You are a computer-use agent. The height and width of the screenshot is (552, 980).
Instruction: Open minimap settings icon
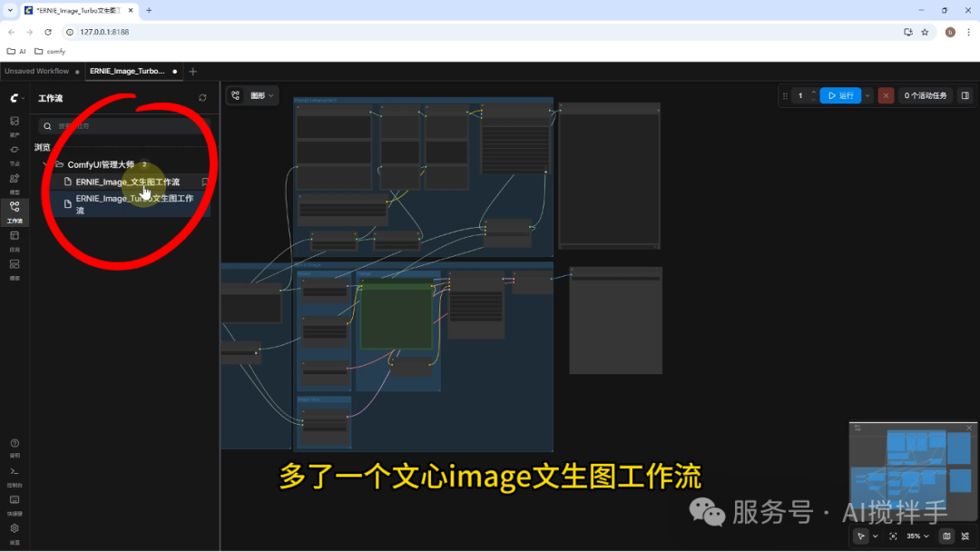coord(857,429)
